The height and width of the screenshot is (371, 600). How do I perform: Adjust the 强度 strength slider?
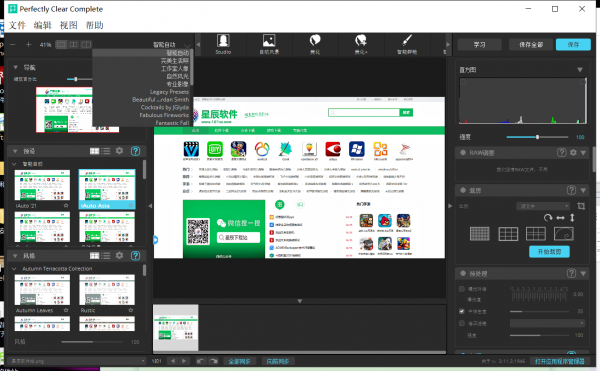point(537,137)
